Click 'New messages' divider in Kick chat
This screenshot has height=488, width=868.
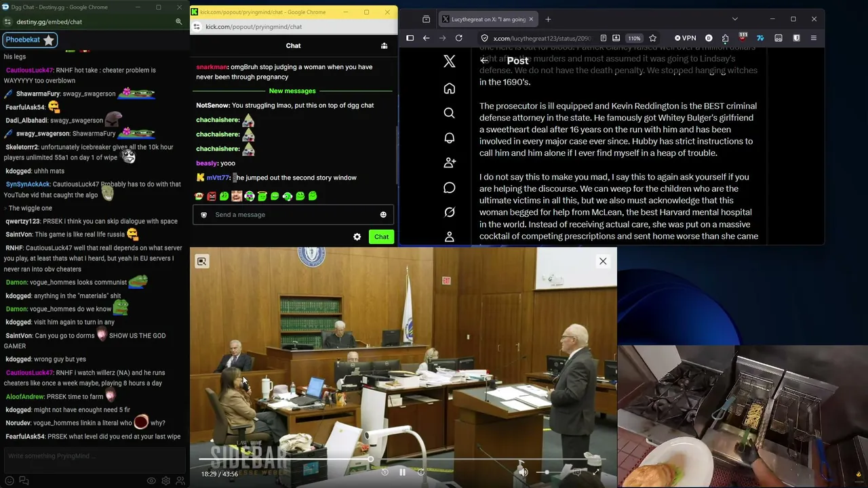point(292,91)
